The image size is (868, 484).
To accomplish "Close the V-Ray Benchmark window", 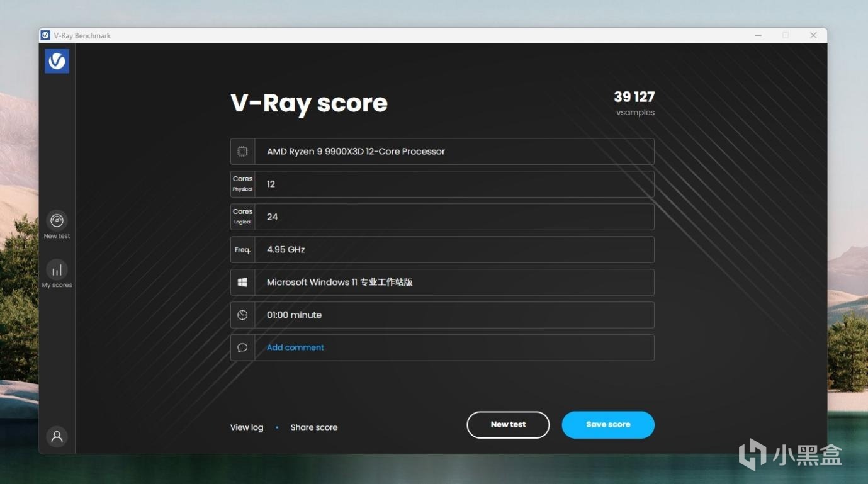I will 813,36.
